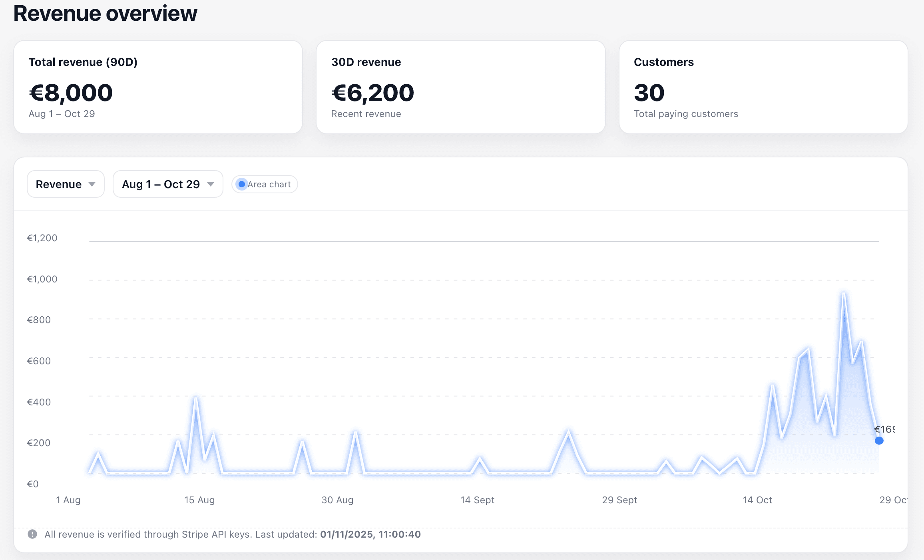Click the €200 gridline label on the y-axis
The image size is (924, 560).
pos(39,443)
